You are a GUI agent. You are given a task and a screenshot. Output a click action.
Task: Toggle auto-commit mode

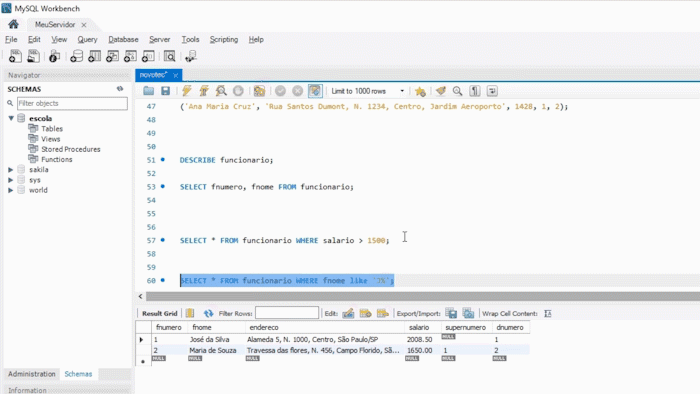(315, 91)
